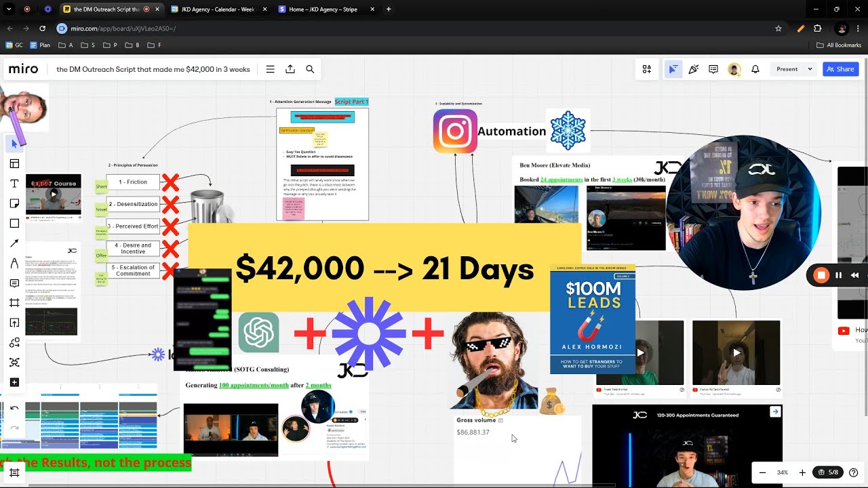The height and width of the screenshot is (488, 868).
Task: Open a new browser tab
Action: pos(389,9)
